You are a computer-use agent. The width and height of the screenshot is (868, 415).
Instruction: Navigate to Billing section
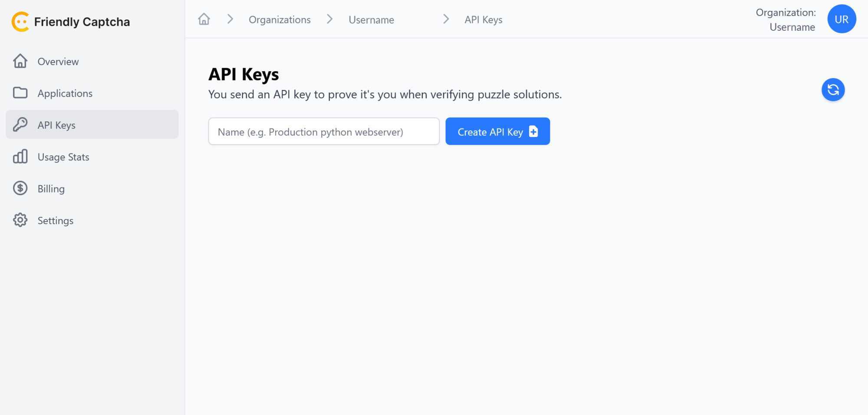pos(51,189)
